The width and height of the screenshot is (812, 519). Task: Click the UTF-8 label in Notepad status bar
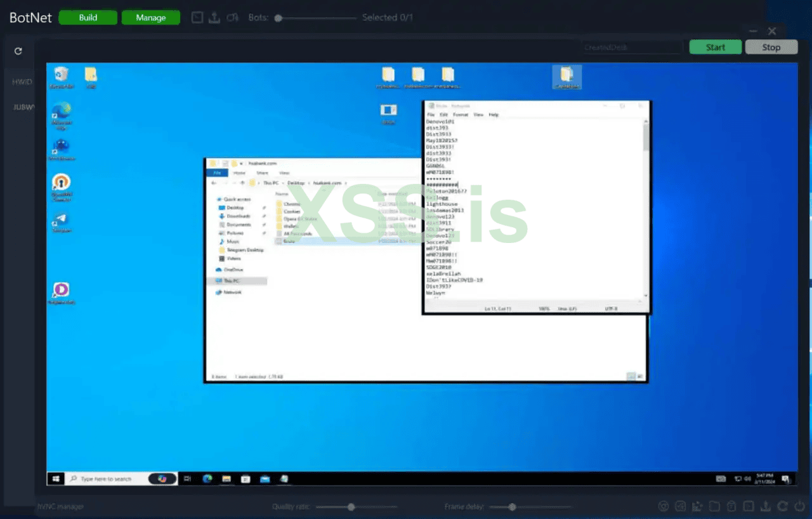pyautogui.click(x=612, y=309)
